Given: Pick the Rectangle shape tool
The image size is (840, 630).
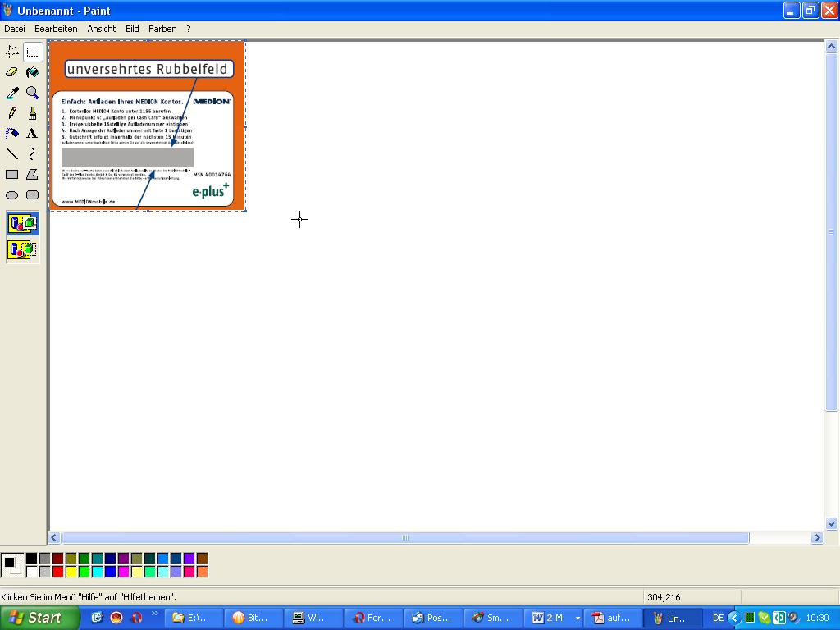Looking at the screenshot, I should coord(11,175).
